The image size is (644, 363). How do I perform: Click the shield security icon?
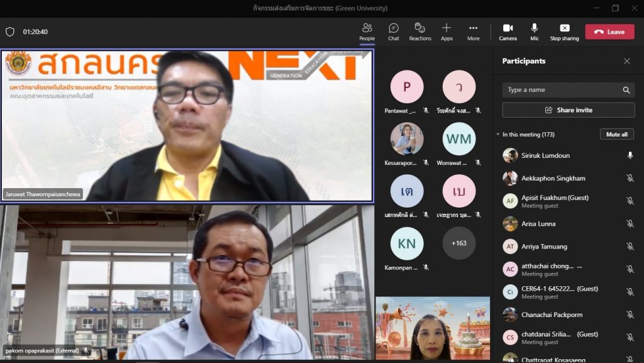10,31
